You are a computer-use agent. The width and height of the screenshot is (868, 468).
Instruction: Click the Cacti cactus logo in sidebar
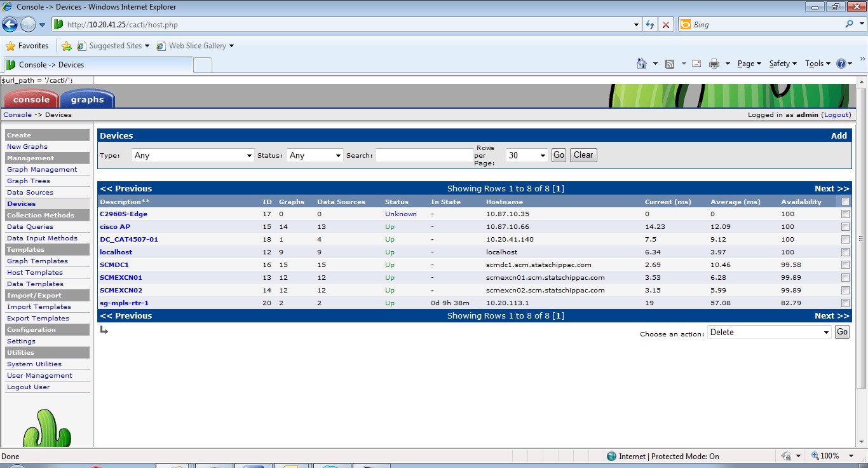point(46,428)
